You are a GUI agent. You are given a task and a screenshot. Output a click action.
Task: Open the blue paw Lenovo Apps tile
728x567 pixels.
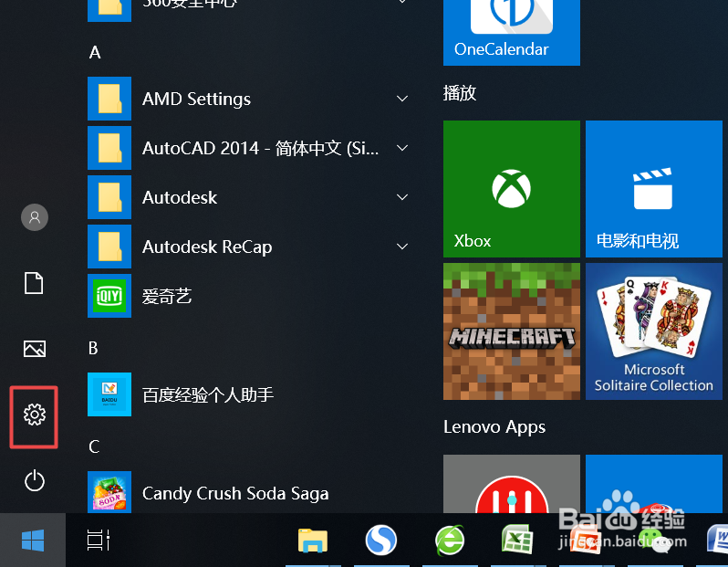coord(654,484)
